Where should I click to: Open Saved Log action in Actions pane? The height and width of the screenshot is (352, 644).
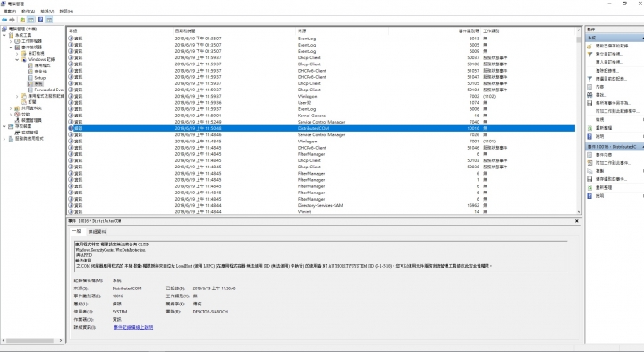click(613, 46)
